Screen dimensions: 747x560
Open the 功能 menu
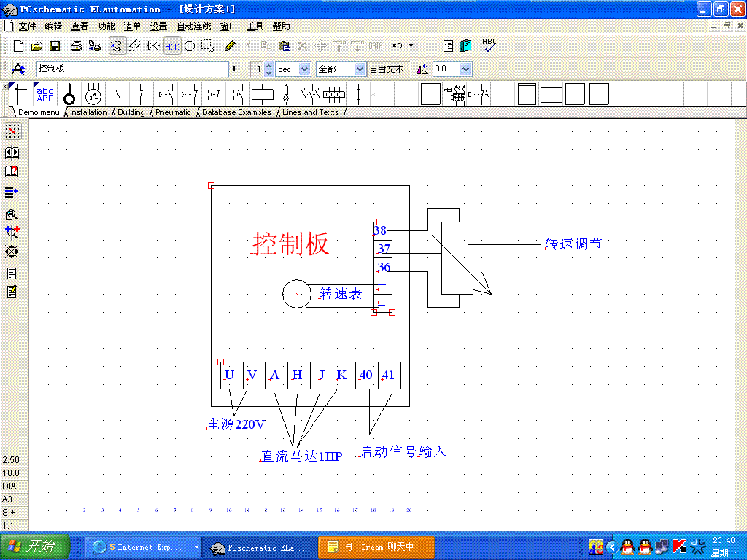(107, 26)
